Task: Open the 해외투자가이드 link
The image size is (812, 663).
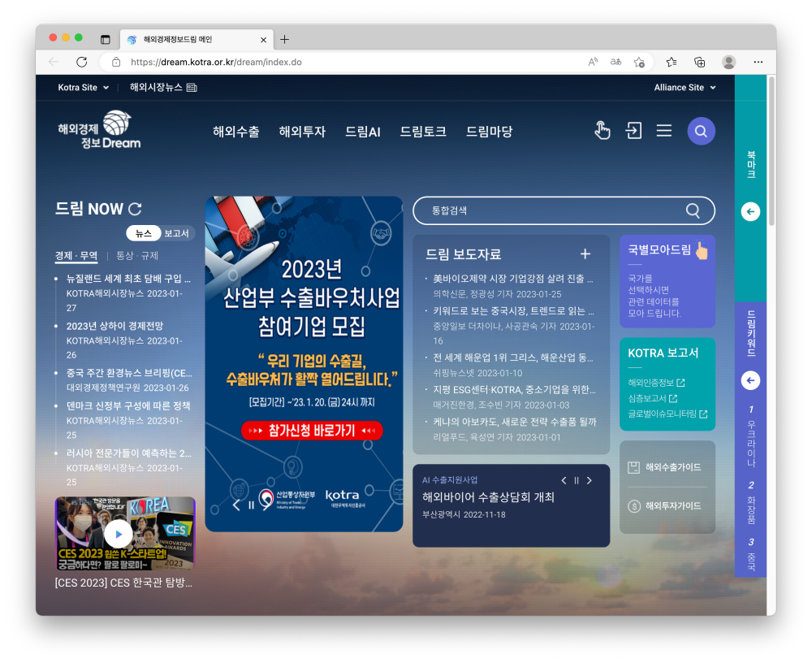Action: [664, 506]
